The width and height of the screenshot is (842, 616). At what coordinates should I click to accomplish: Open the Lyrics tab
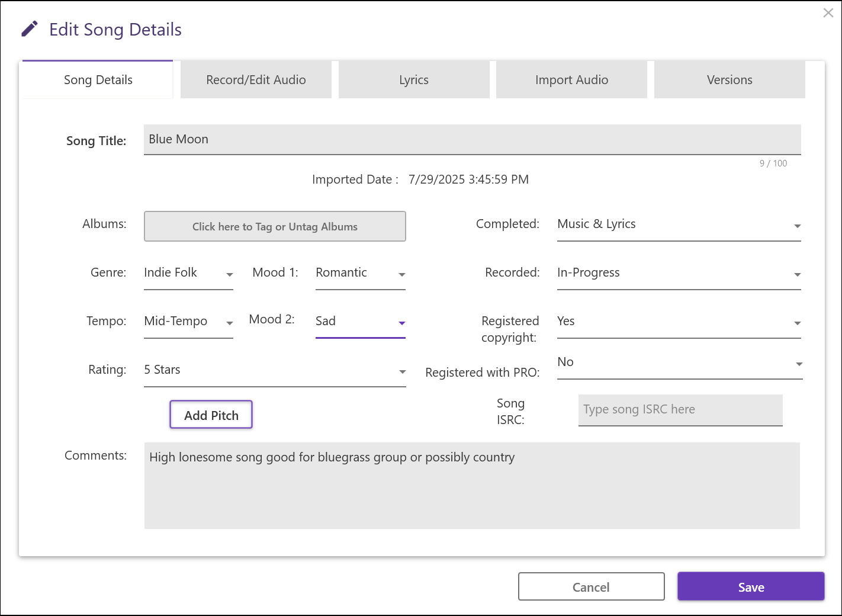click(x=413, y=80)
